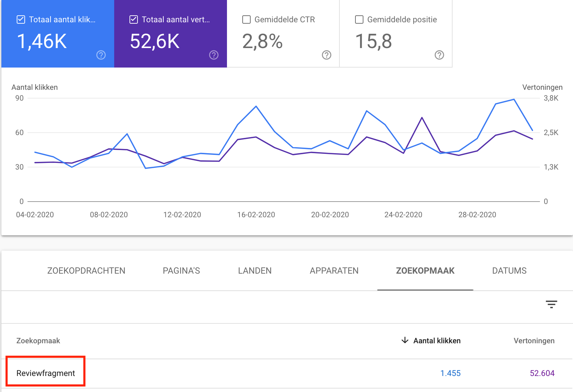Sort the table by the Vertoningen column

[x=534, y=340]
